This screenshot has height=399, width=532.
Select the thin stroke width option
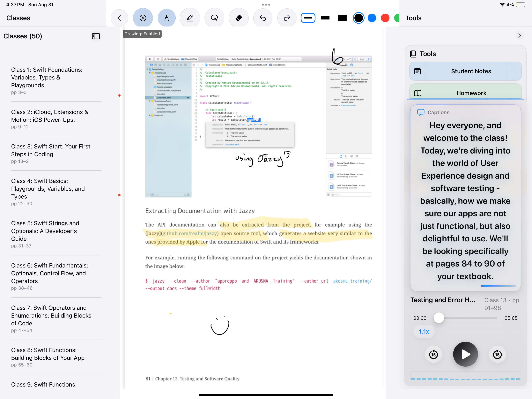tap(308, 18)
